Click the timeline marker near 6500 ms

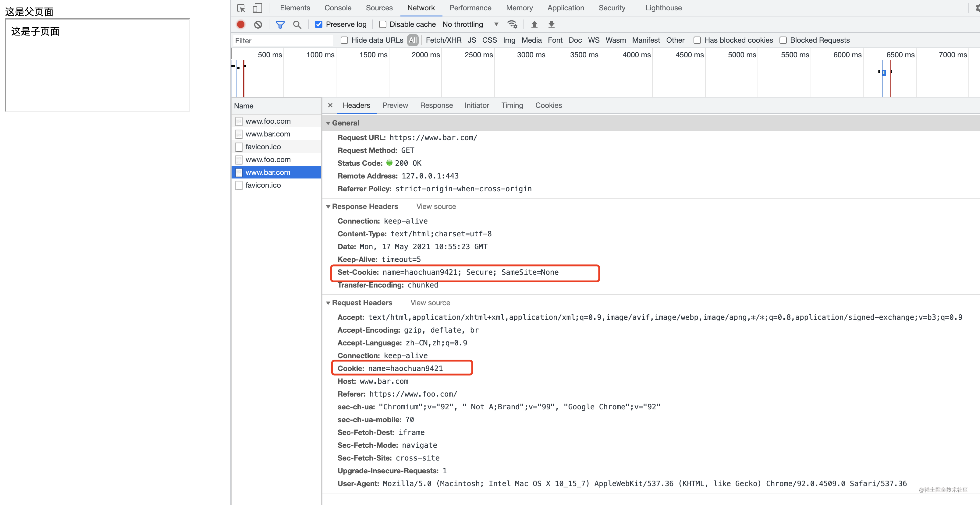884,72
